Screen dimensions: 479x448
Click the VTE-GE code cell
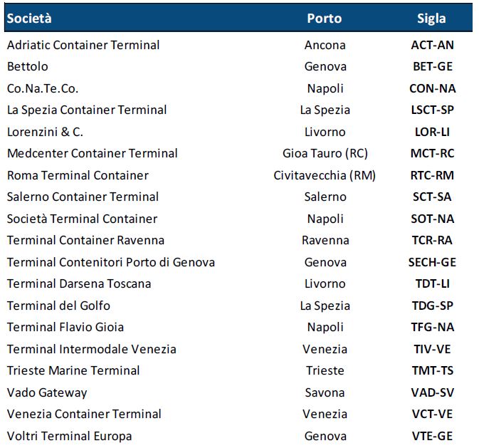pos(432,436)
